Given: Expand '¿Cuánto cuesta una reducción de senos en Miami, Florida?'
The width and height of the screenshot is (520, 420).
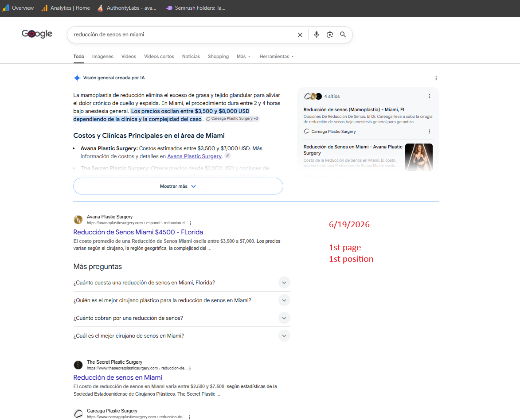Looking at the screenshot, I should (x=182, y=283).
